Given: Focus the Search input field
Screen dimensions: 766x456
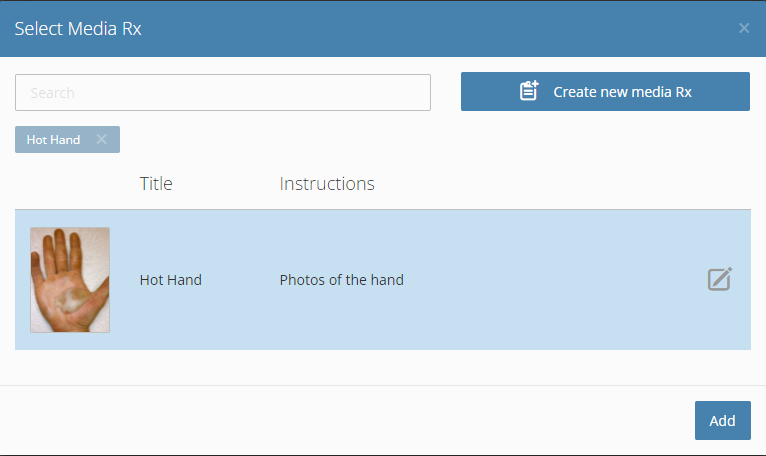Looking at the screenshot, I should (x=223, y=92).
